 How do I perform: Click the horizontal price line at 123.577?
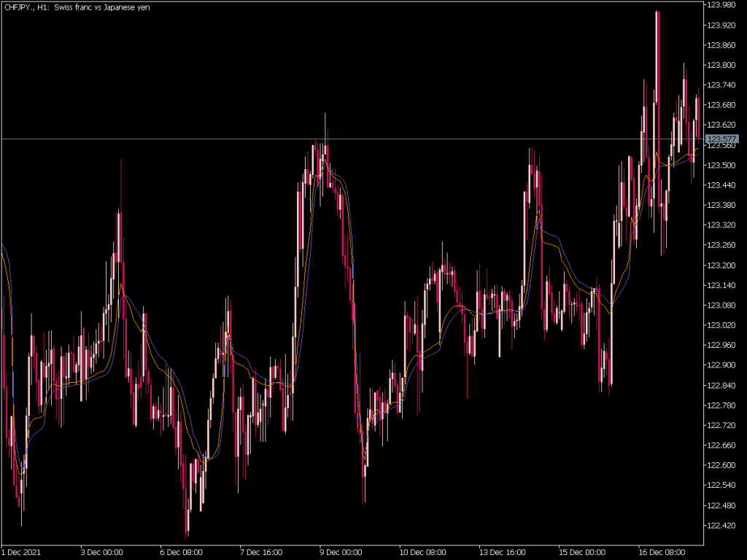tap(365, 136)
